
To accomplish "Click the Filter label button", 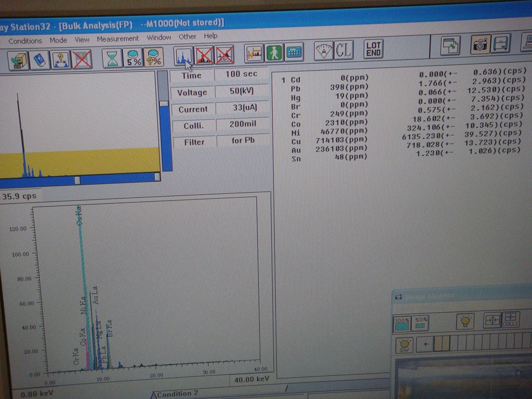I will coord(194,142).
